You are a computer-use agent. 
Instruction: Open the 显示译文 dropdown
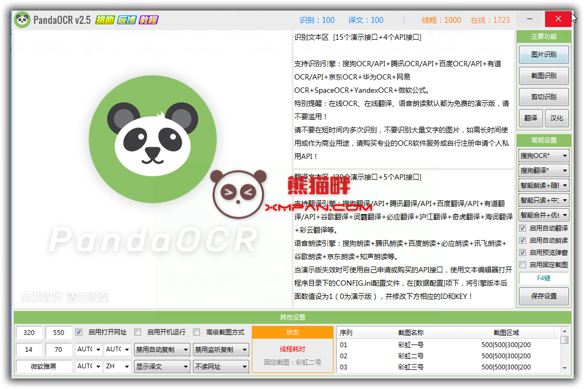pos(162,367)
